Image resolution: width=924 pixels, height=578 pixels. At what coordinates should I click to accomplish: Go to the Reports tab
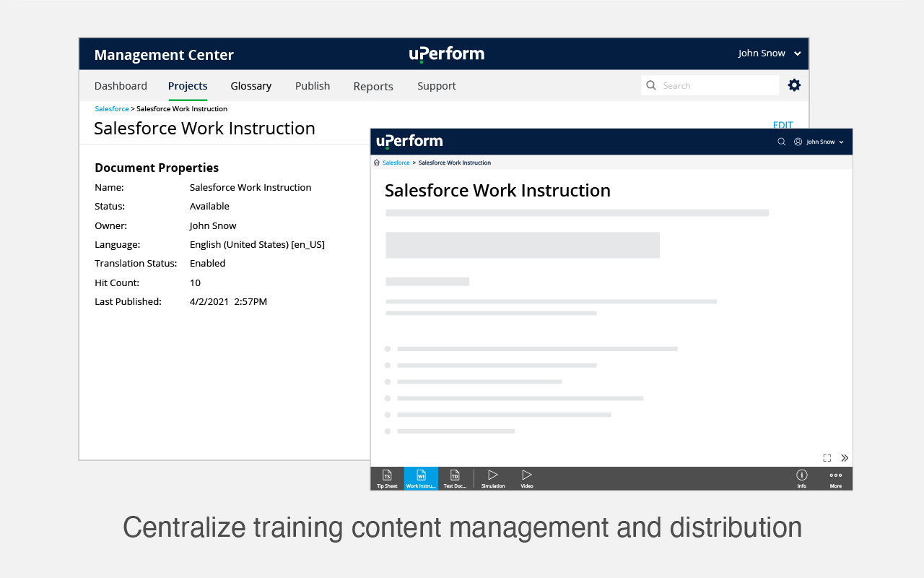(373, 87)
